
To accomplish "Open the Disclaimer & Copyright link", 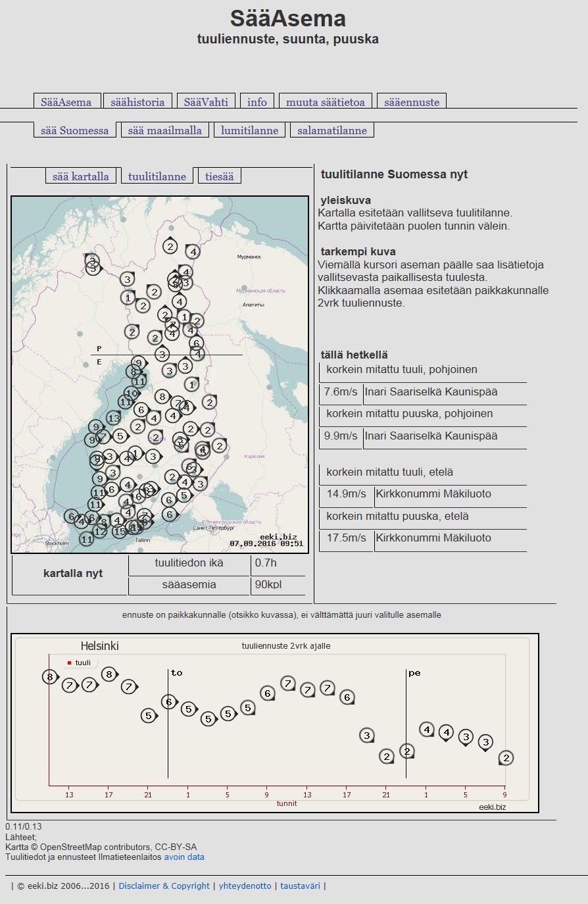I will [x=164, y=886].
